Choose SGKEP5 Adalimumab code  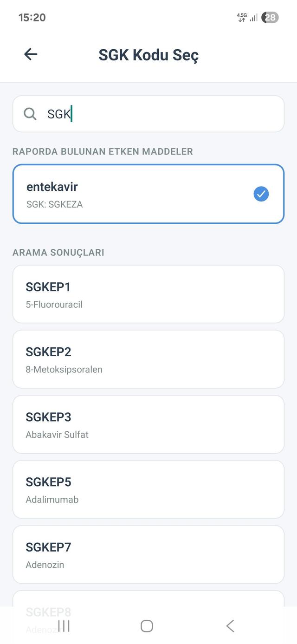pyautogui.click(x=148, y=489)
